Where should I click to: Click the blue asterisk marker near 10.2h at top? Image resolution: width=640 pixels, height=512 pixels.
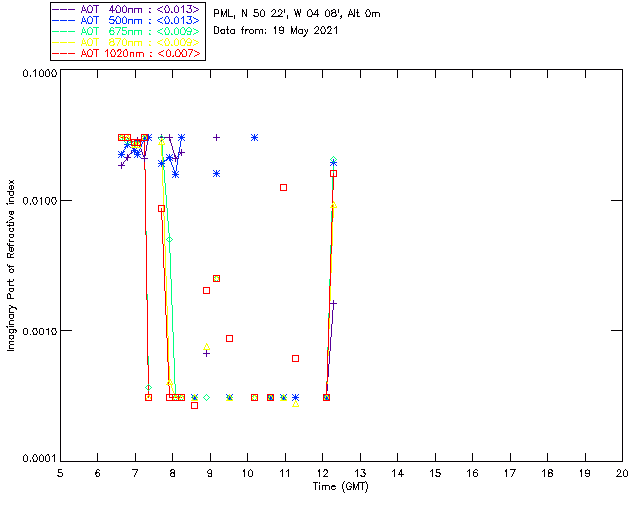click(254, 138)
